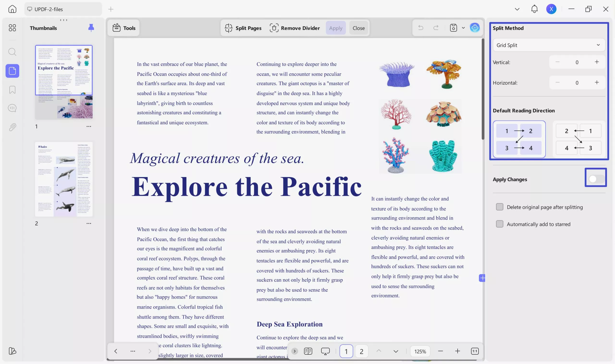Select right-to-left reading direction

pyautogui.click(x=579, y=139)
